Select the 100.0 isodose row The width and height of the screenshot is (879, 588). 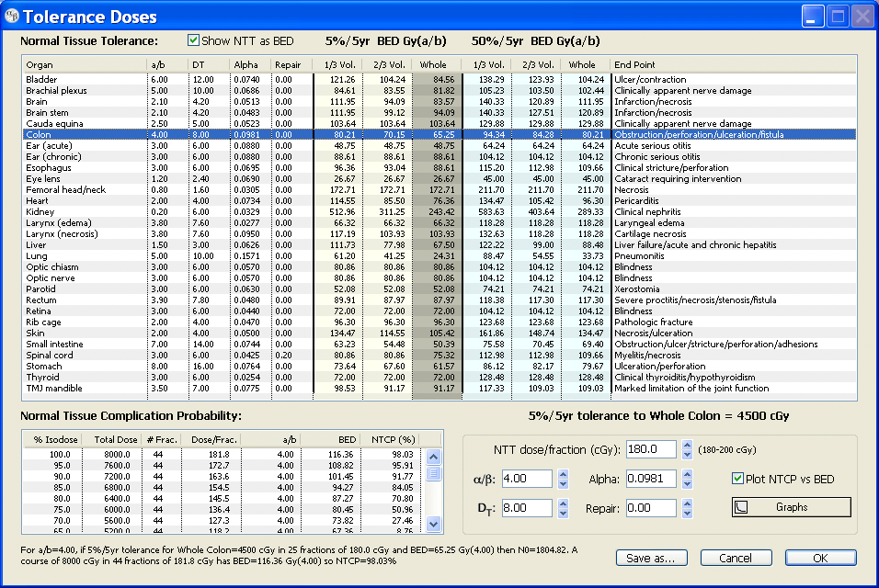click(x=224, y=454)
